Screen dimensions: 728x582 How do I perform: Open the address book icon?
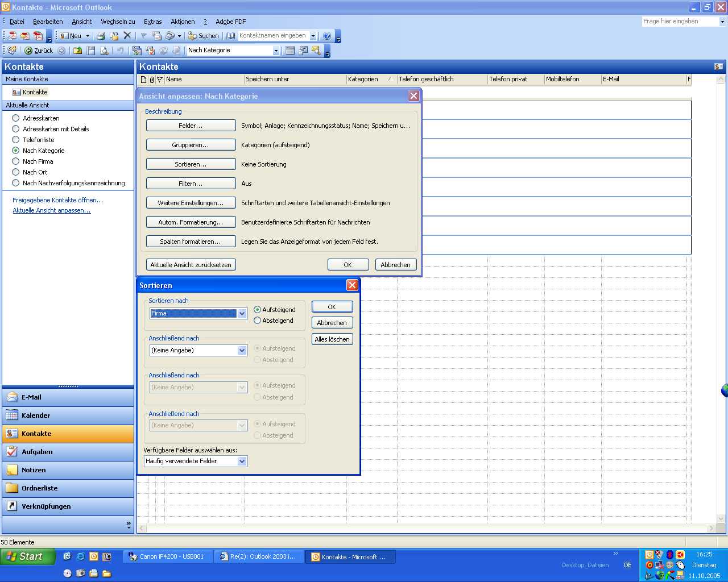tap(230, 36)
